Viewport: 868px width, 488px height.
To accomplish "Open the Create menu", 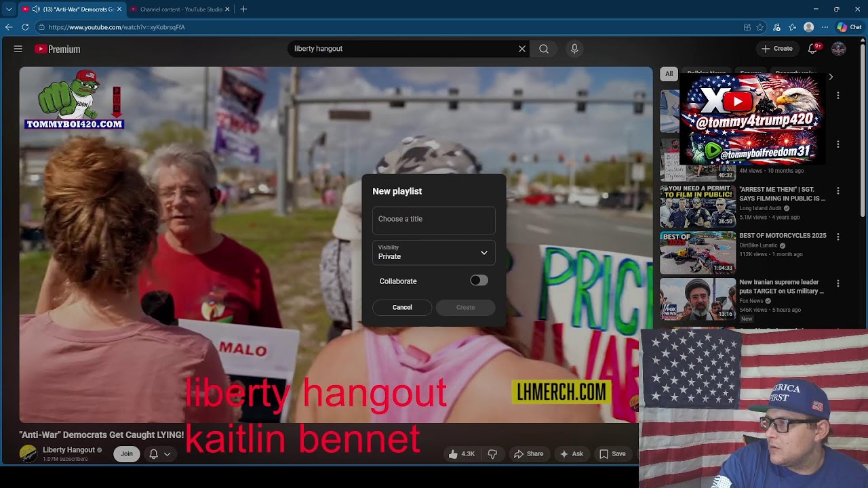I will 777,49.
